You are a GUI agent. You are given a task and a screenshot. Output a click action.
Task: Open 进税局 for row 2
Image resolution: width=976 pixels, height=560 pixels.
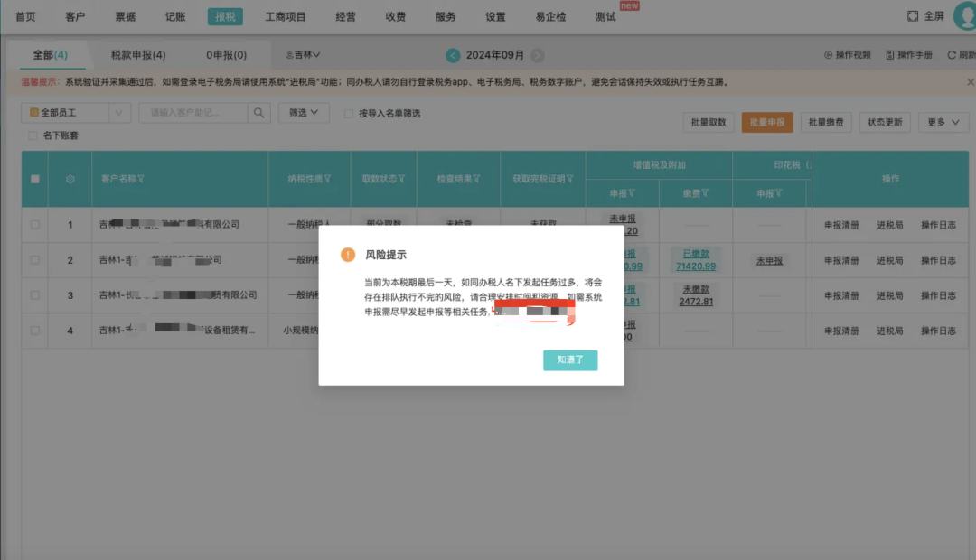889,260
